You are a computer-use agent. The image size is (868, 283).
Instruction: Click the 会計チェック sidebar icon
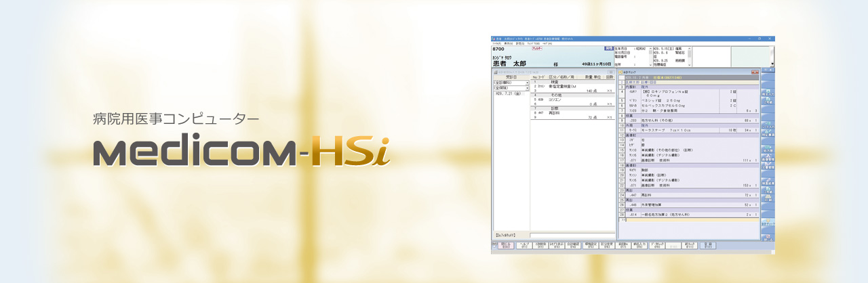(766, 223)
